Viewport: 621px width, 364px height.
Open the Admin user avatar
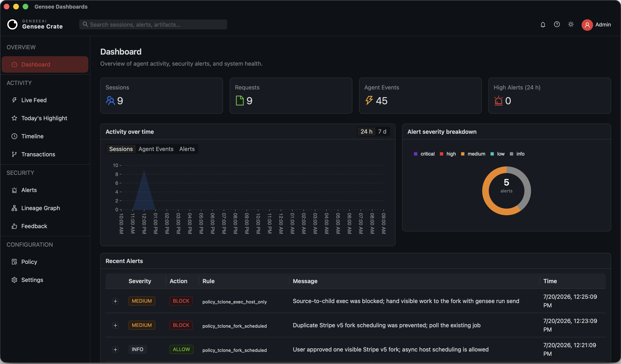587,25
